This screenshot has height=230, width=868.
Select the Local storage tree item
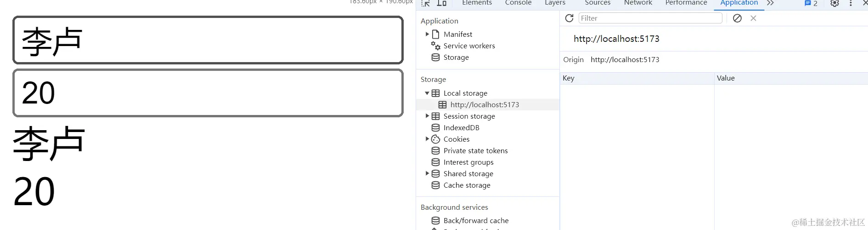pos(465,93)
